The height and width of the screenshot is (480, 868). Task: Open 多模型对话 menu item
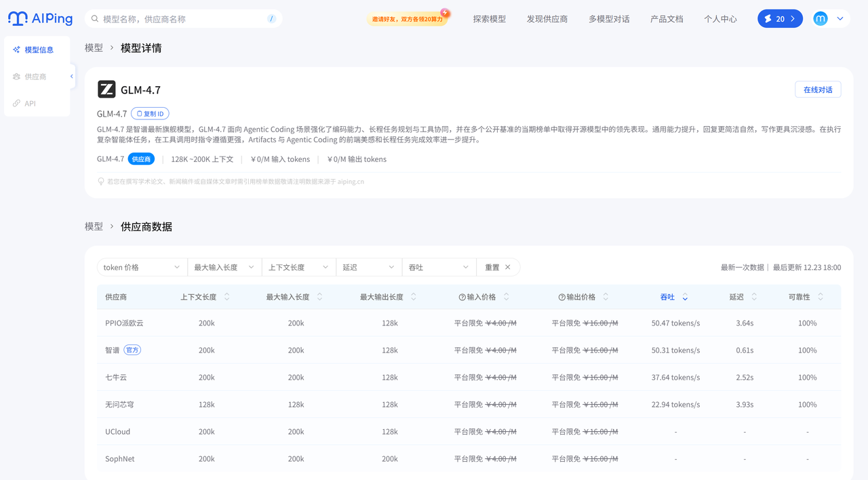tap(609, 19)
